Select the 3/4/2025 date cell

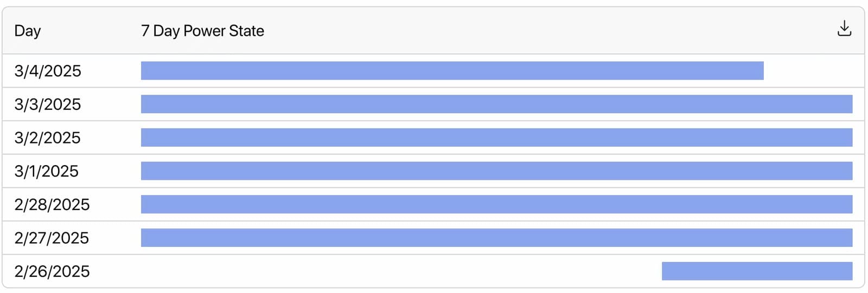(x=48, y=71)
